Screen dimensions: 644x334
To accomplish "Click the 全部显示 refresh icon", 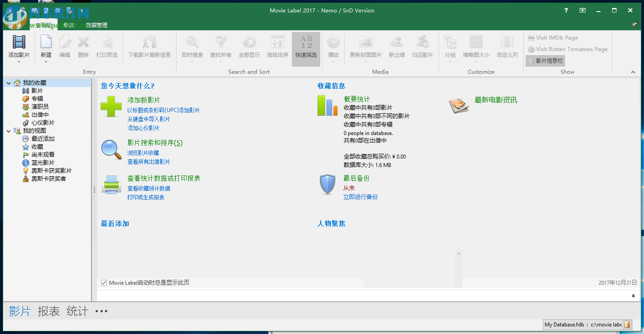I will [249, 42].
